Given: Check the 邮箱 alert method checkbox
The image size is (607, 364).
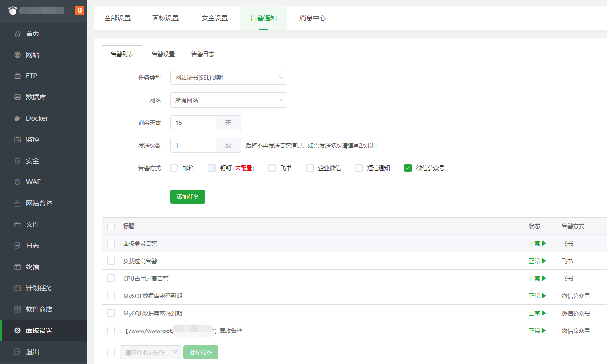Looking at the screenshot, I should [x=174, y=168].
